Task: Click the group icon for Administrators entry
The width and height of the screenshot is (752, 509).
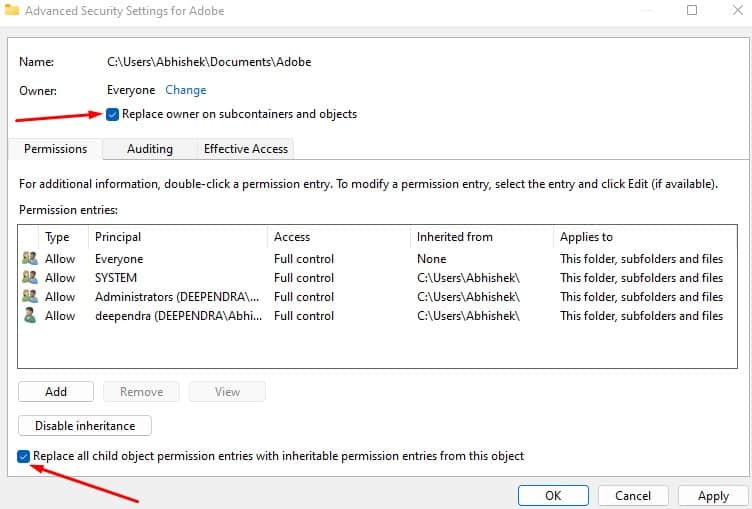Action: pos(30,296)
